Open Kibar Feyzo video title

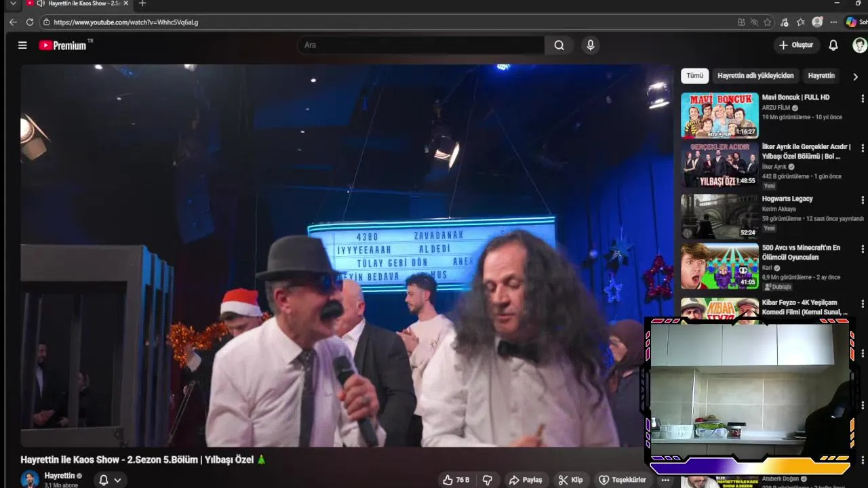(x=805, y=307)
